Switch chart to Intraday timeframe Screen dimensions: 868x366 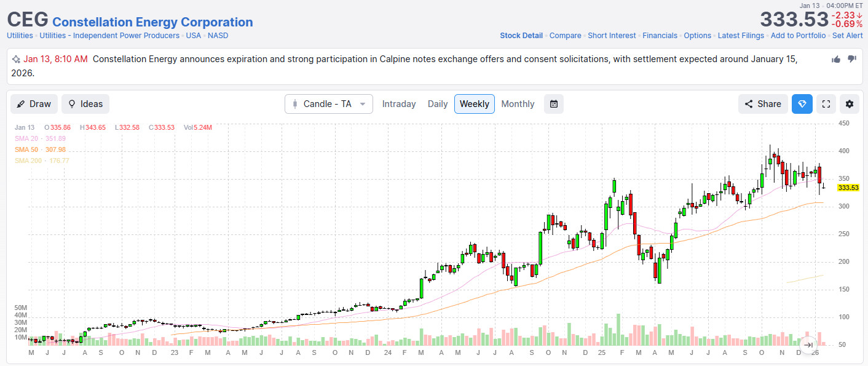point(399,104)
